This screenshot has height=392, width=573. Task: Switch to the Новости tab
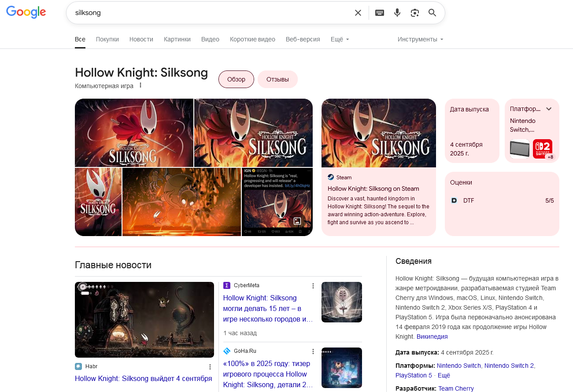click(x=141, y=39)
